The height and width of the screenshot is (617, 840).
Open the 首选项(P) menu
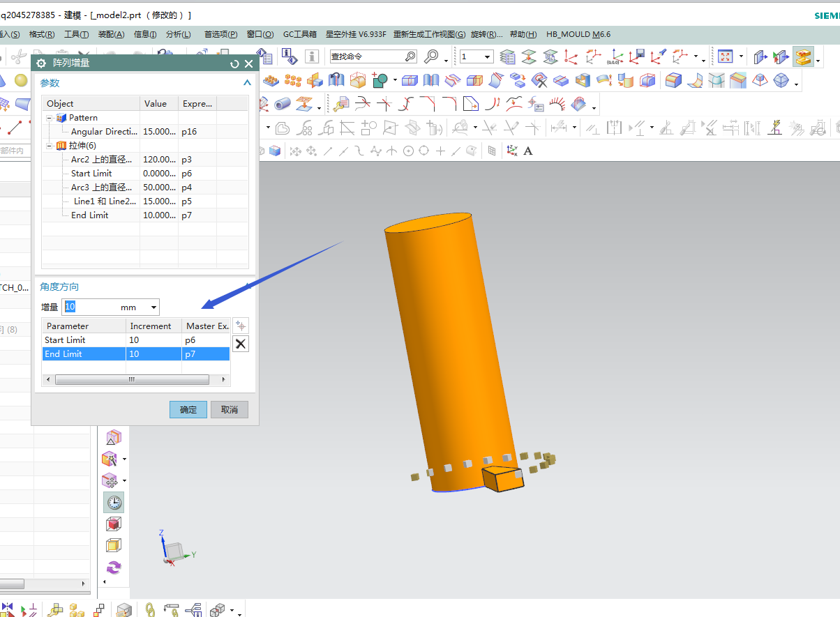coord(220,34)
